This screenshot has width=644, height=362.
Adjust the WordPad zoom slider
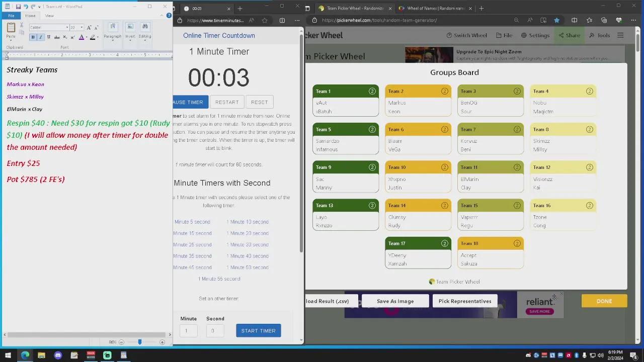pos(140,342)
